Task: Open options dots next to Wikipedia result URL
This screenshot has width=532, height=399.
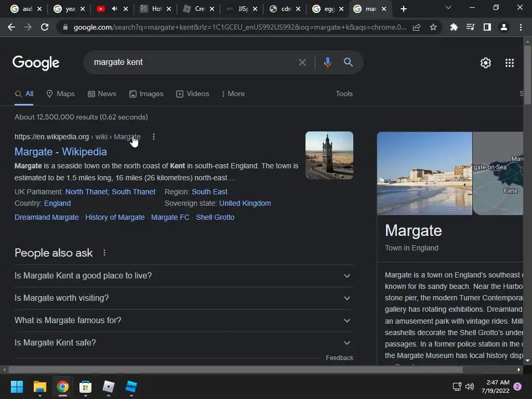Action: click(154, 137)
